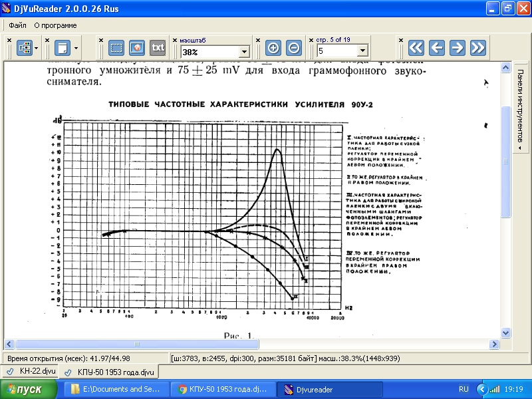Jump to the last page
Screen dimensions: 532x399
click(478, 47)
